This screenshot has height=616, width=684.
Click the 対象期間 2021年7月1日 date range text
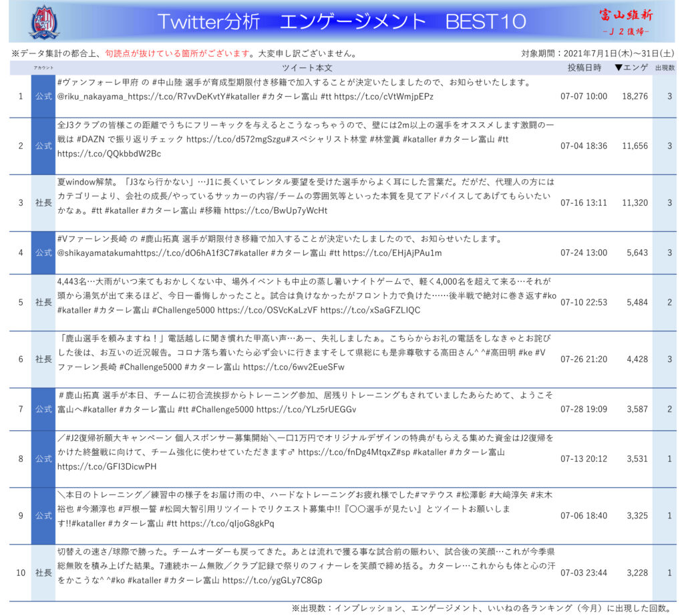[x=598, y=53]
